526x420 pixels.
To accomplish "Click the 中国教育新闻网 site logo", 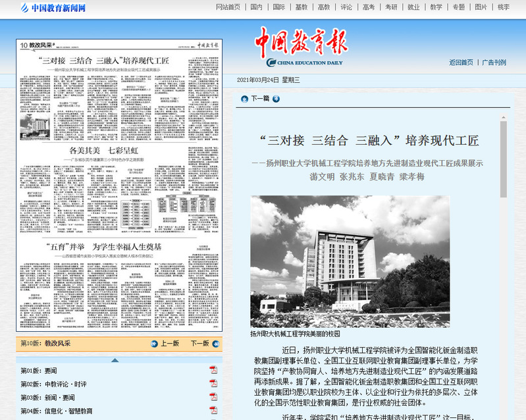I will 53,9.
